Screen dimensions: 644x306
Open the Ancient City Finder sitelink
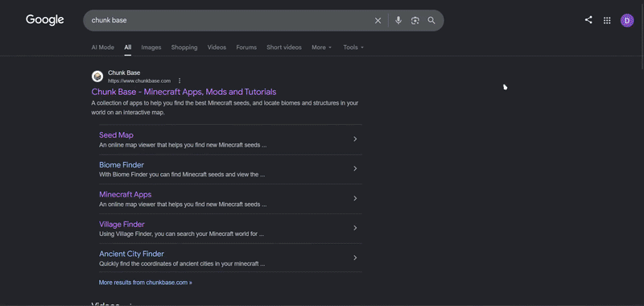click(x=131, y=254)
